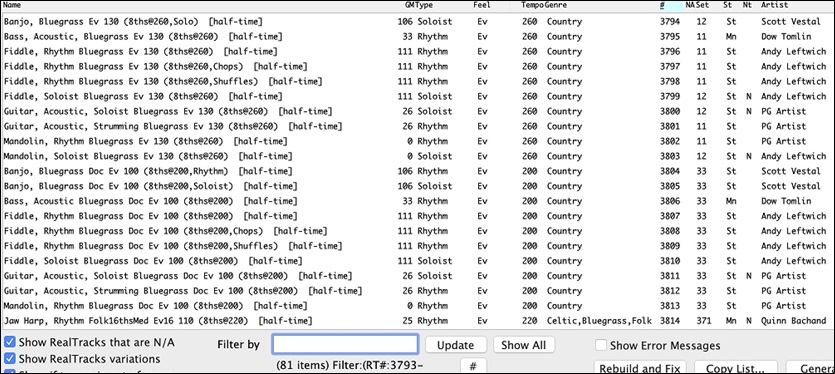The image size is (835, 374).
Task: Sort list by GM column header
Action: [410, 5]
